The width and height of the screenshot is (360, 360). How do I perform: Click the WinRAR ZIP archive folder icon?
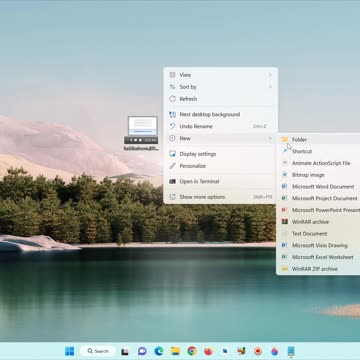(285, 269)
